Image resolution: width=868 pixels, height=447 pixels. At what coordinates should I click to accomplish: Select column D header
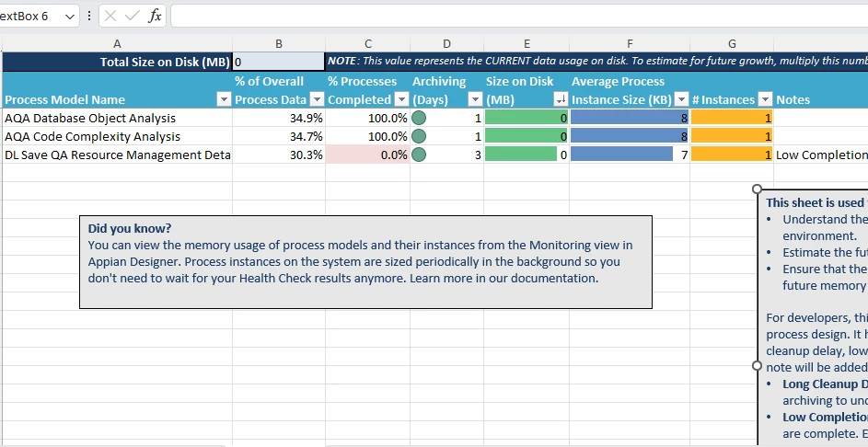pyautogui.click(x=446, y=44)
